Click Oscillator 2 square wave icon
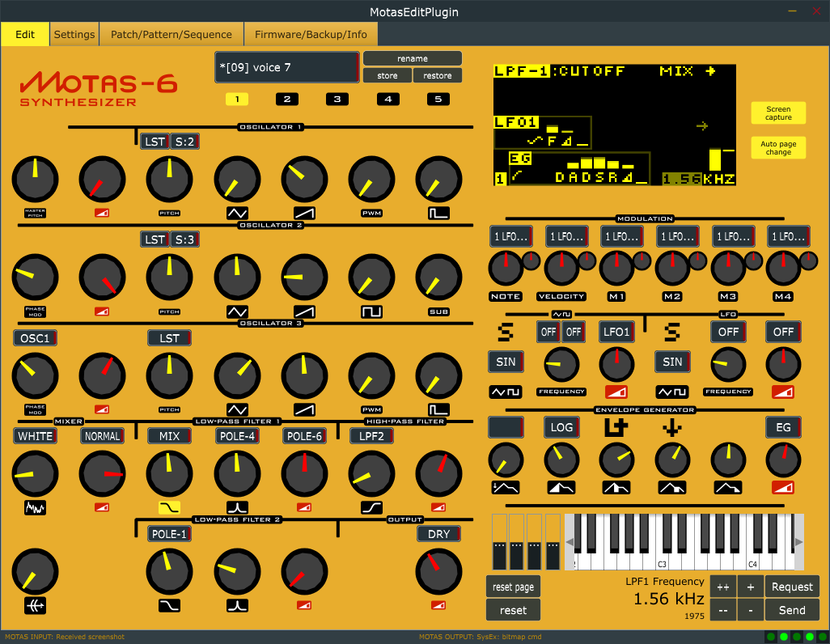The width and height of the screenshot is (830, 644). (x=371, y=312)
